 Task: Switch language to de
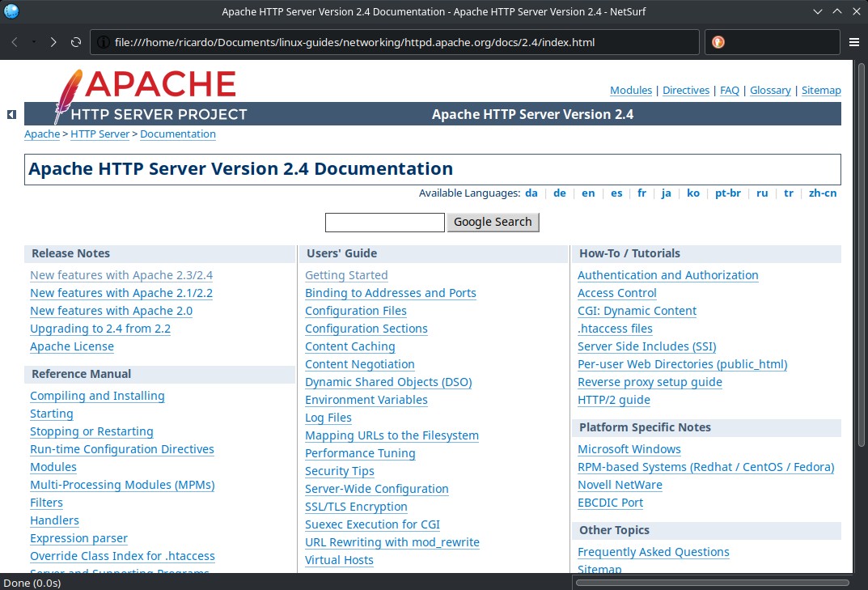[560, 193]
